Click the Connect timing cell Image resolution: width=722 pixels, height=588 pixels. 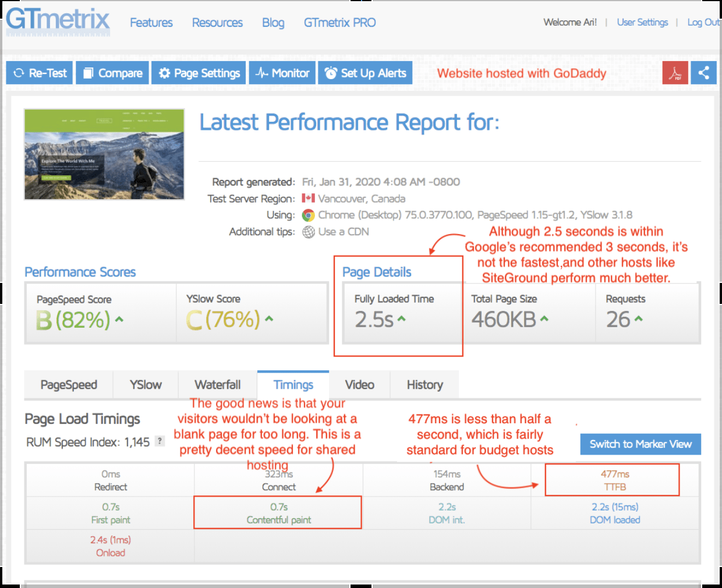coord(278,480)
